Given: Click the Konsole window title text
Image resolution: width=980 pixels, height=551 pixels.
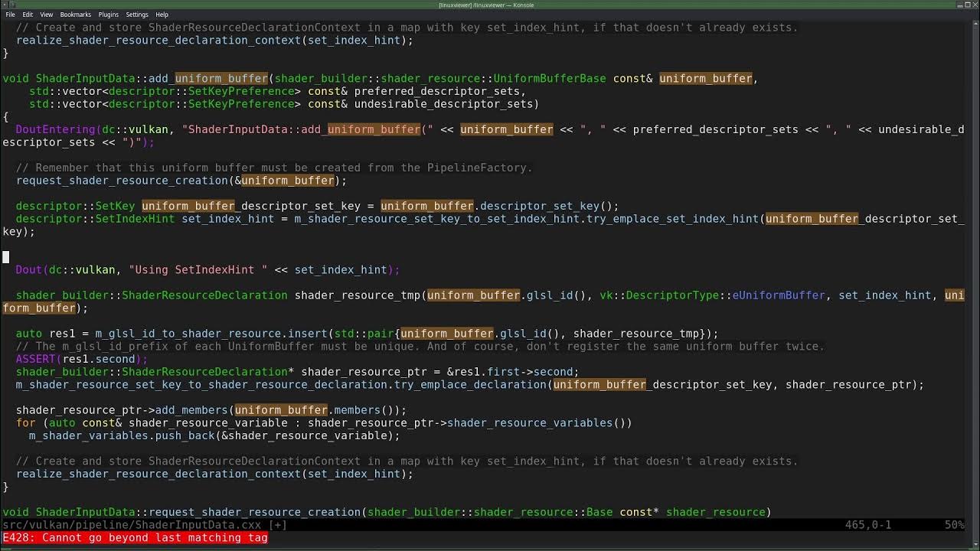Looking at the screenshot, I should tap(486, 5).
